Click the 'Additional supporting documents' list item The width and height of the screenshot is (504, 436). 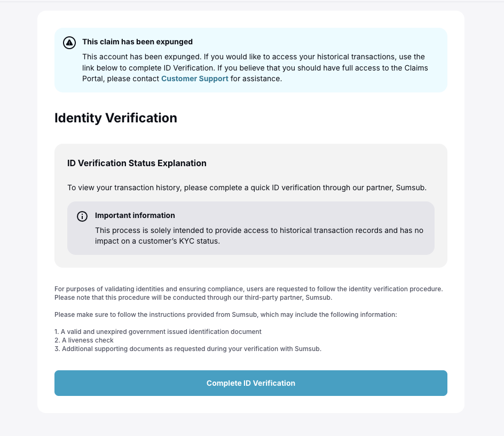click(x=188, y=349)
